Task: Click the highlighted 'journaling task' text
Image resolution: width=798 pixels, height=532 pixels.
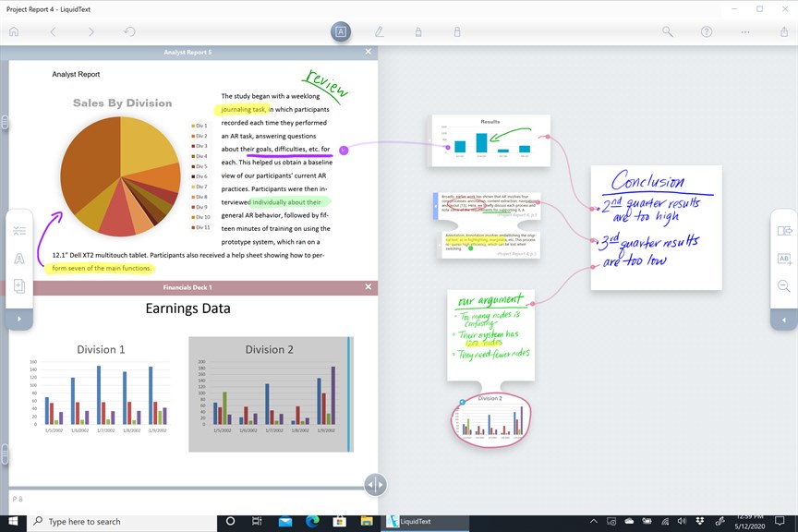Action: pyautogui.click(x=243, y=110)
